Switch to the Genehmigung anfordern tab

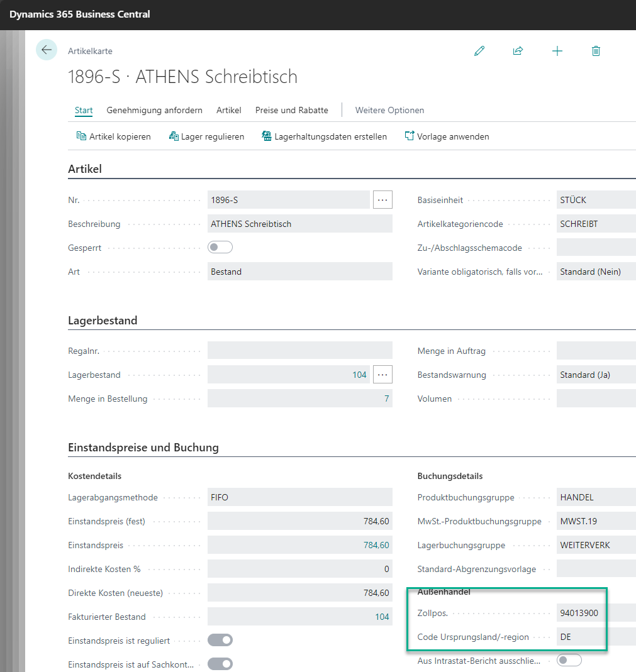click(154, 110)
